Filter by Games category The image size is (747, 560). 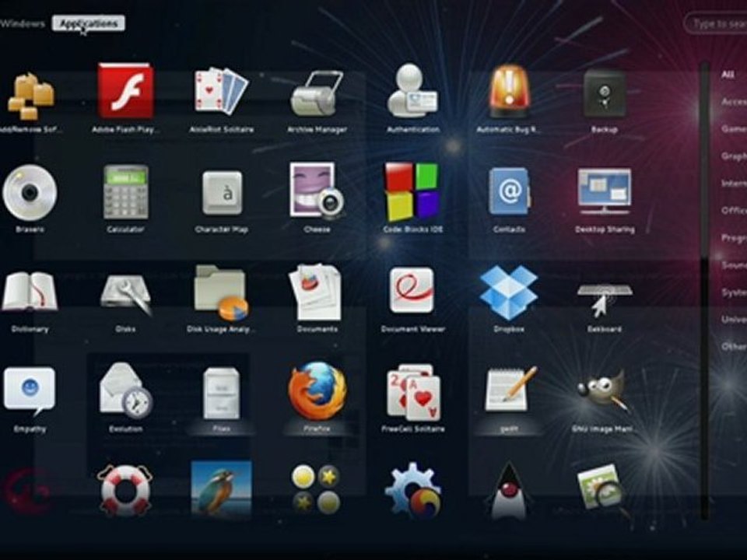[734, 128]
